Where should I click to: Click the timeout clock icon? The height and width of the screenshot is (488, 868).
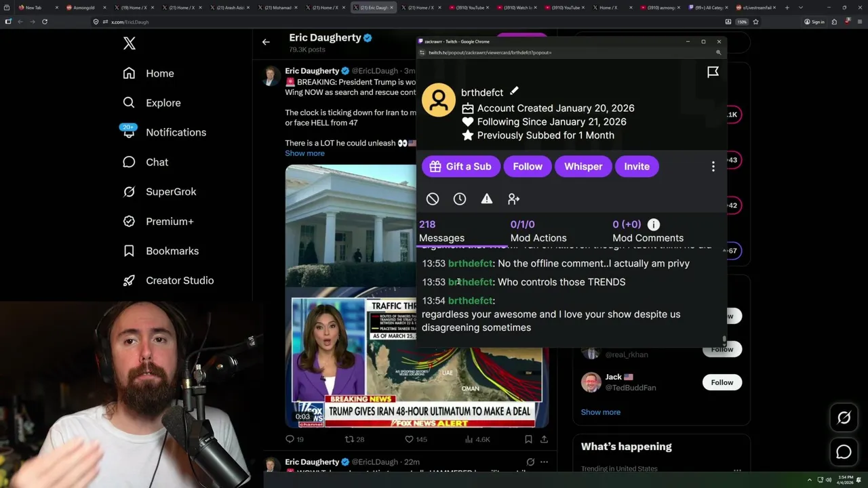pos(460,199)
